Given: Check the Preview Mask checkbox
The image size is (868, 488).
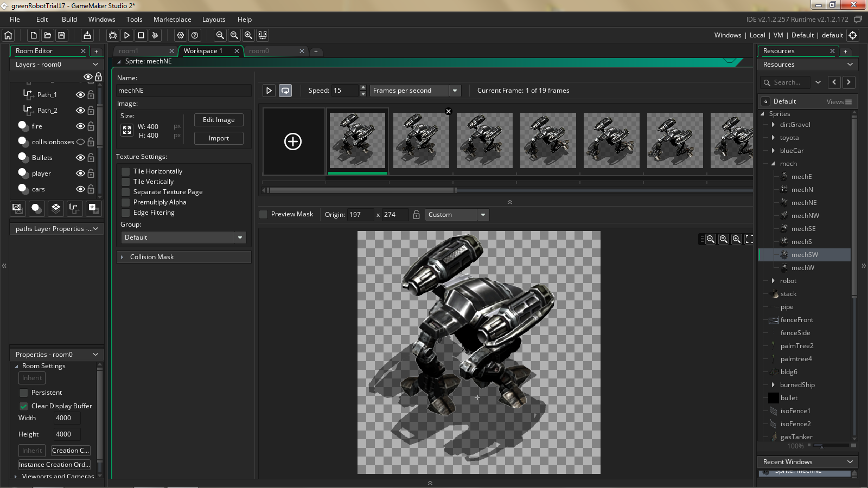Looking at the screenshot, I should pyautogui.click(x=264, y=214).
